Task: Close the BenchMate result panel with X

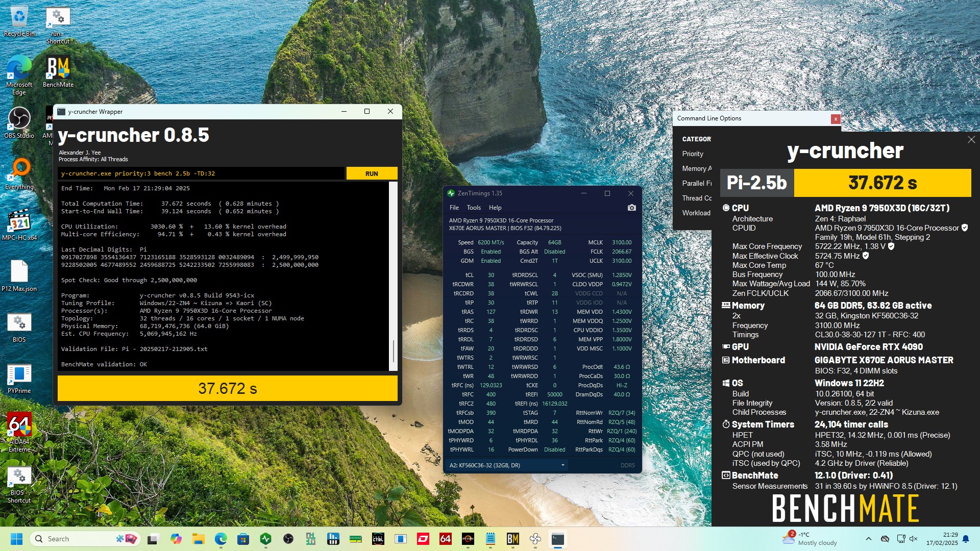Action: [x=971, y=139]
